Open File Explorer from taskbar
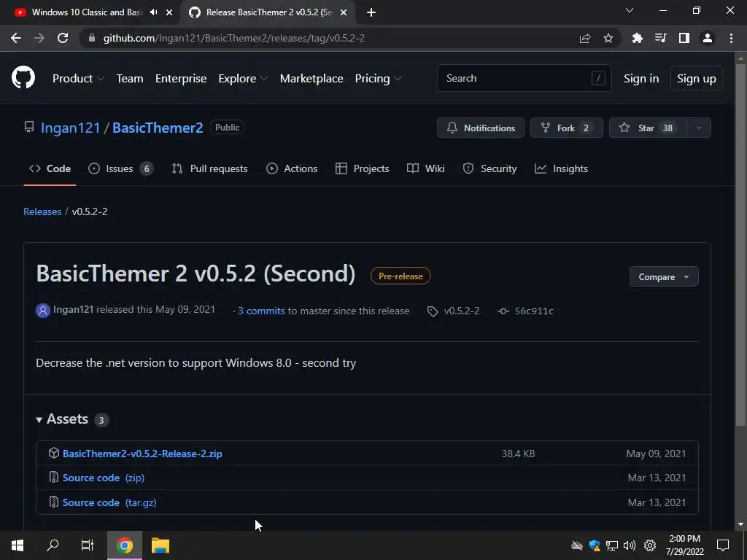The image size is (747, 560). click(160, 545)
